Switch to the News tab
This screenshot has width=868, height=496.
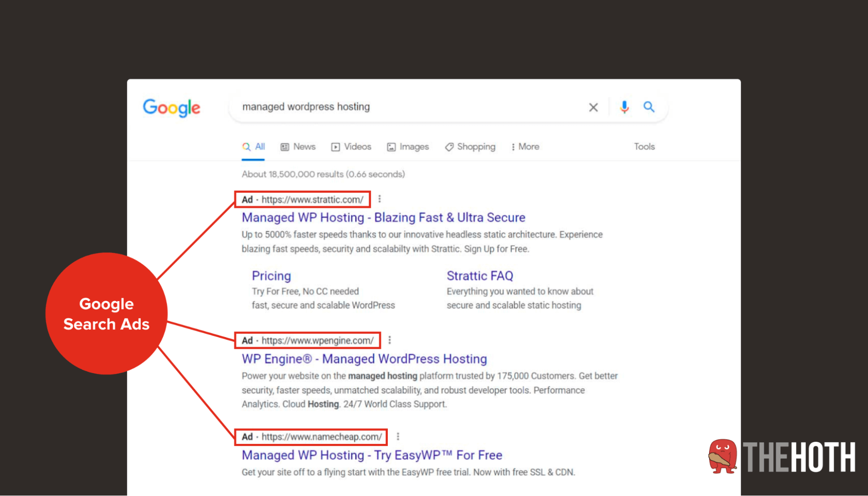pyautogui.click(x=298, y=147)
